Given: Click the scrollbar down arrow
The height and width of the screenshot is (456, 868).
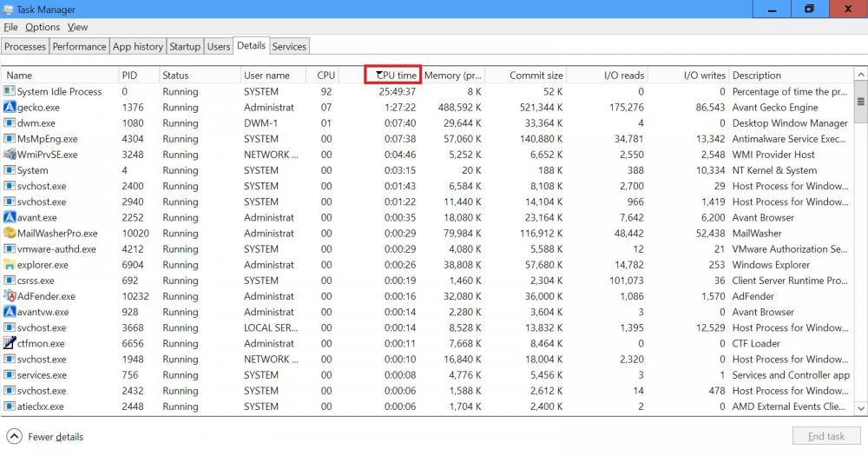Looking at the screenshot, I should click(x=861, y=408).
